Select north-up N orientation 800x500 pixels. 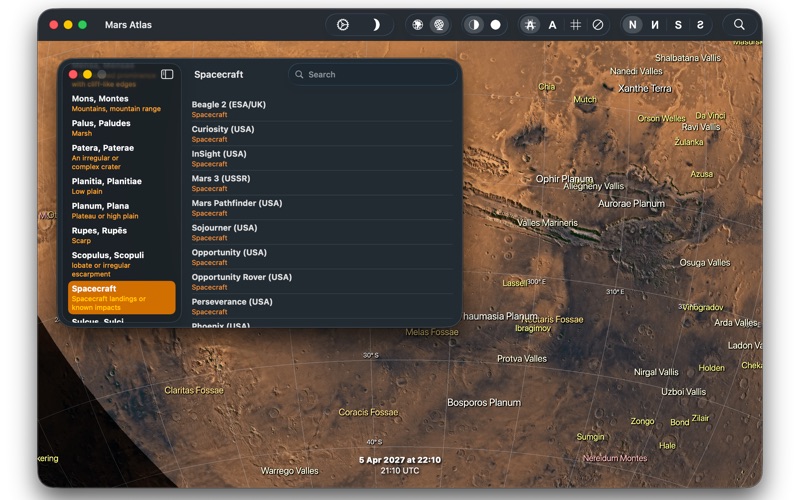point(633,24)
